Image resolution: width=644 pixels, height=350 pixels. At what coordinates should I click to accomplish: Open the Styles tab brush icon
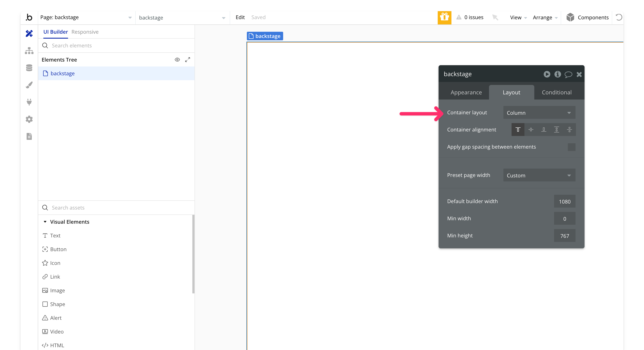pos(29,85)
